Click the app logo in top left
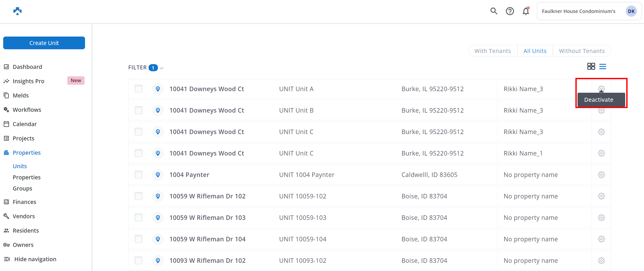This screenshot has height=271, width=644. (17, 11)
